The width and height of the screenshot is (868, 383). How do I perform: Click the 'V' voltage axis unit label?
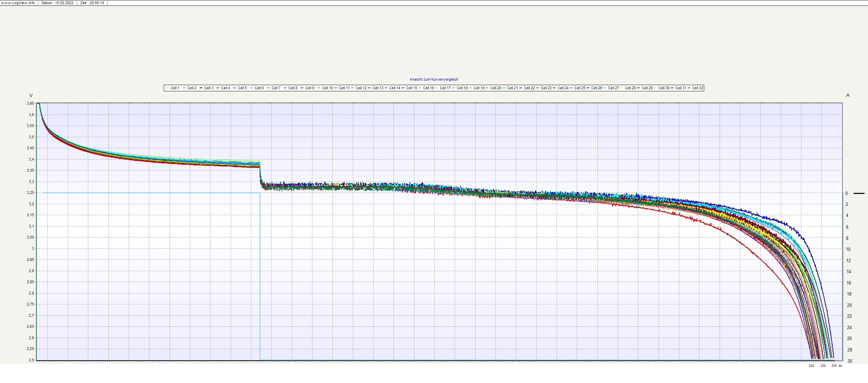point(31,96)
